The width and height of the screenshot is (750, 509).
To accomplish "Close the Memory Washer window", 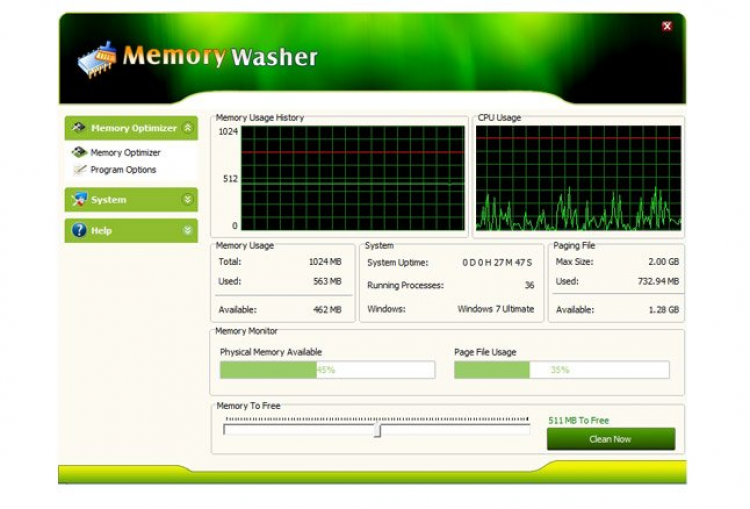I will click(x=667, y=26).
